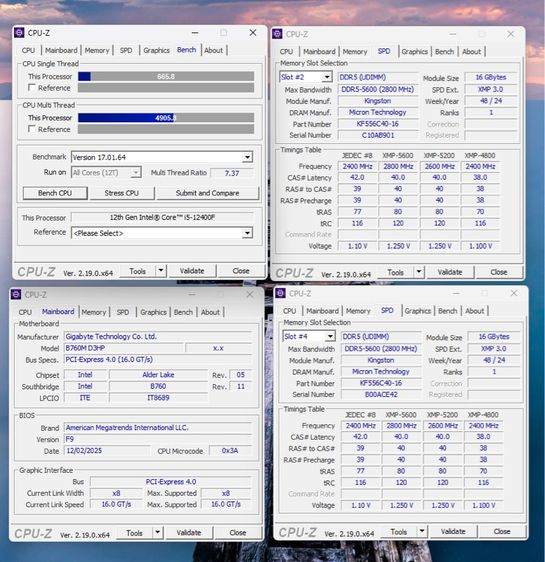Open About tab in Slot #4 SPD window
This screenshot has width=545, height=562.
click(474, 311)
